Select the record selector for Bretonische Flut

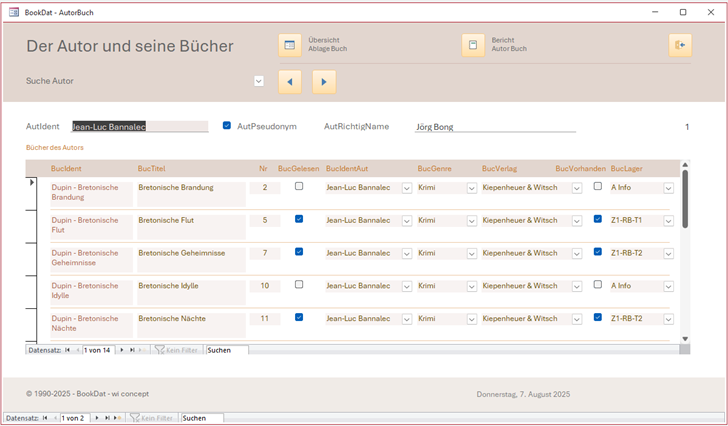click(x=31, y=226)
